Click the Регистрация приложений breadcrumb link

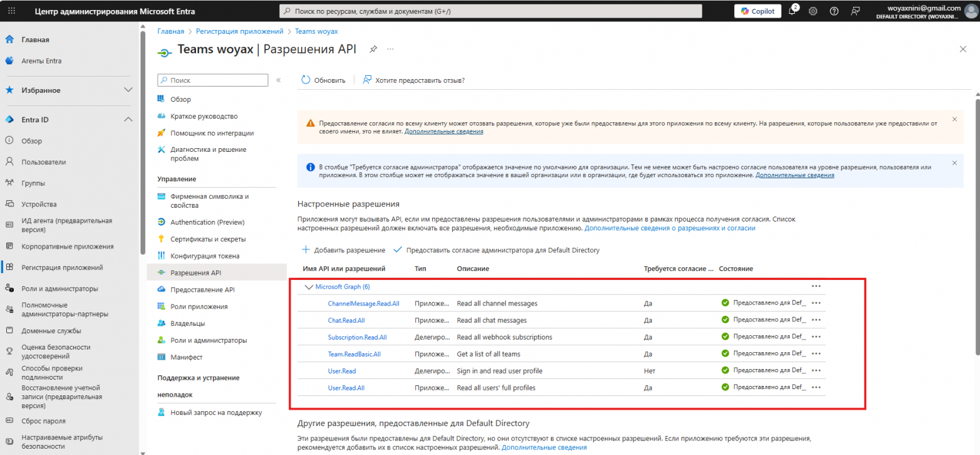tap(239, 31)
